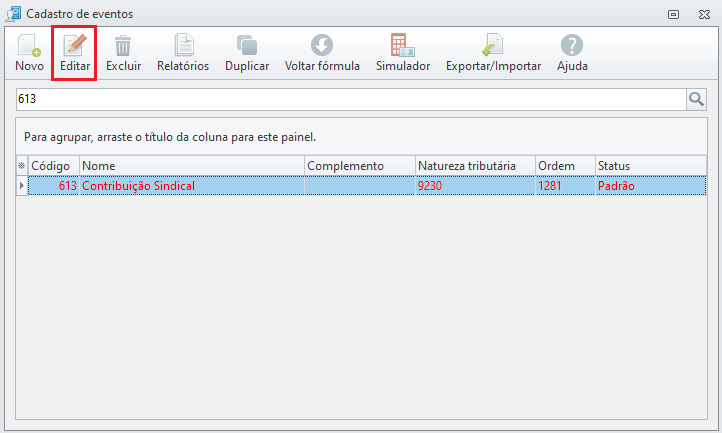Sort by Status column header
The width and height of the screenshot is (722, 433).
pos(651,166)
